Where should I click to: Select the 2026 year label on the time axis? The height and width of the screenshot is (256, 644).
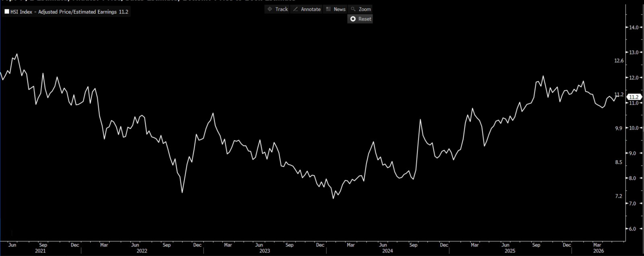(x=599, y=251)
